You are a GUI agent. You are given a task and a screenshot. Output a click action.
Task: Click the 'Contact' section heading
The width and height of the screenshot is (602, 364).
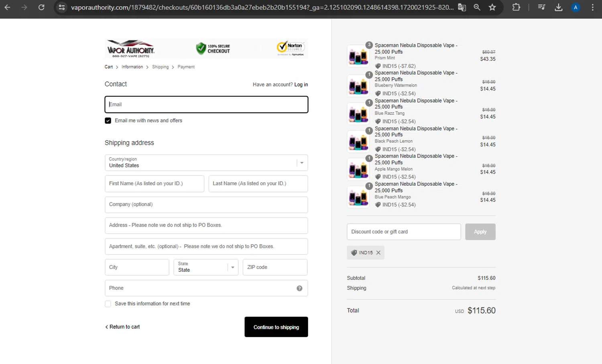click(116, 84)
